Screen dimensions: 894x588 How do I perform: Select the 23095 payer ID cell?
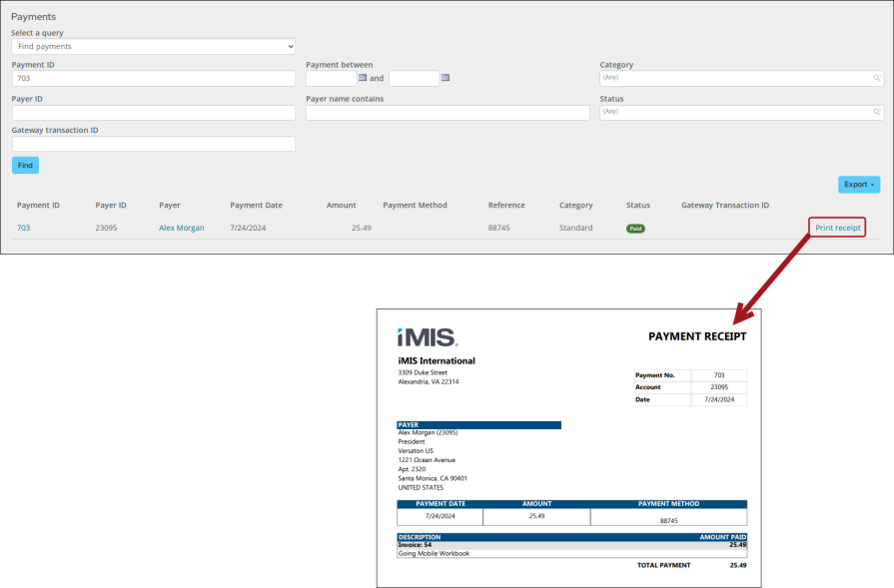106,228
